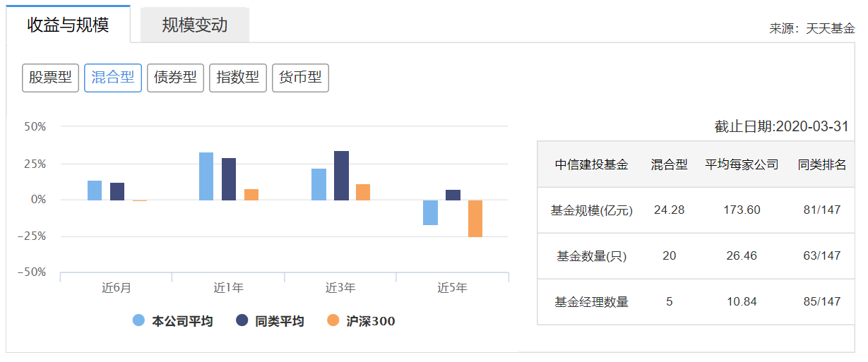Viewport: 868px width, 362px height.
Task: Click the 近1年 company average light blue bar
Action: (x=206, y=176)
